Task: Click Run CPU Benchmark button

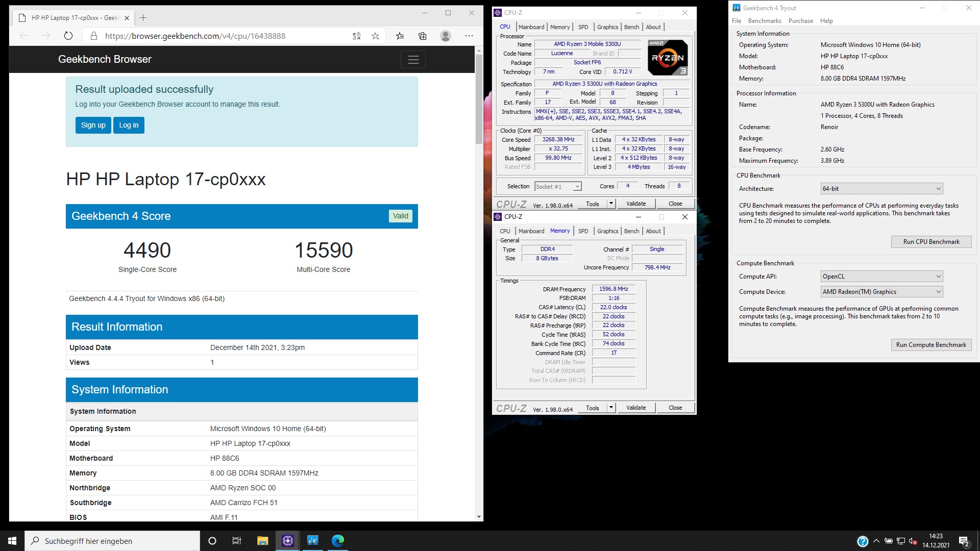Action: pos(931,242)
